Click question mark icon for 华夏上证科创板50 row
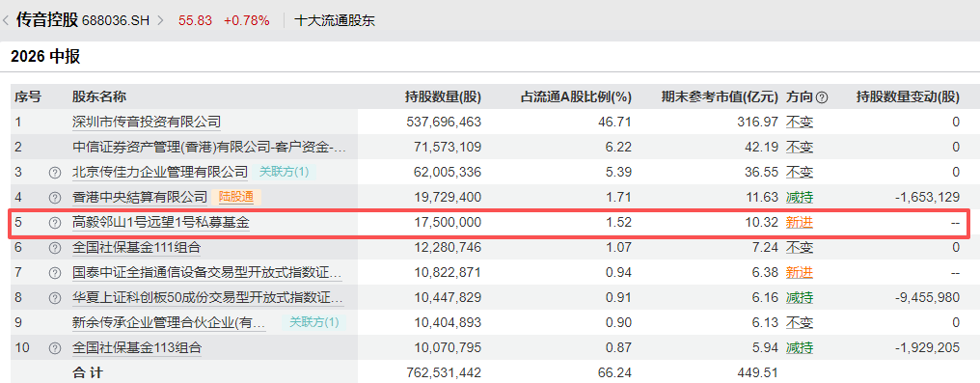This screenshot has height=383, width=980. tap(55, 297)
